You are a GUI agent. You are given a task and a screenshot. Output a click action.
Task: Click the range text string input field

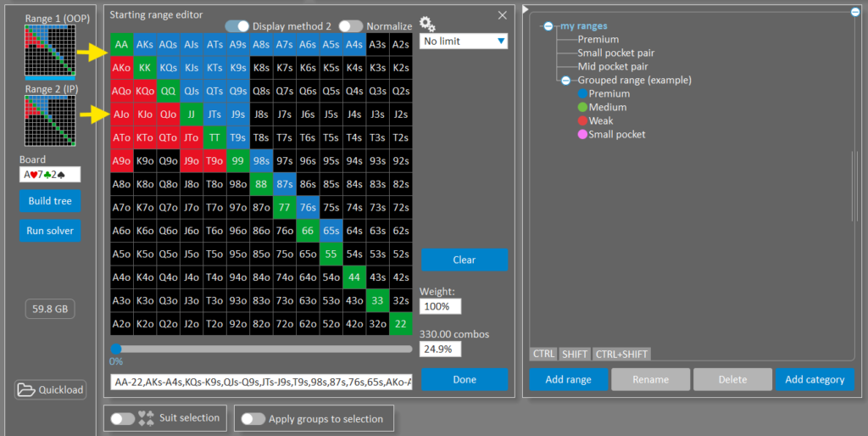pyautogui.click(x=261, y=382)
